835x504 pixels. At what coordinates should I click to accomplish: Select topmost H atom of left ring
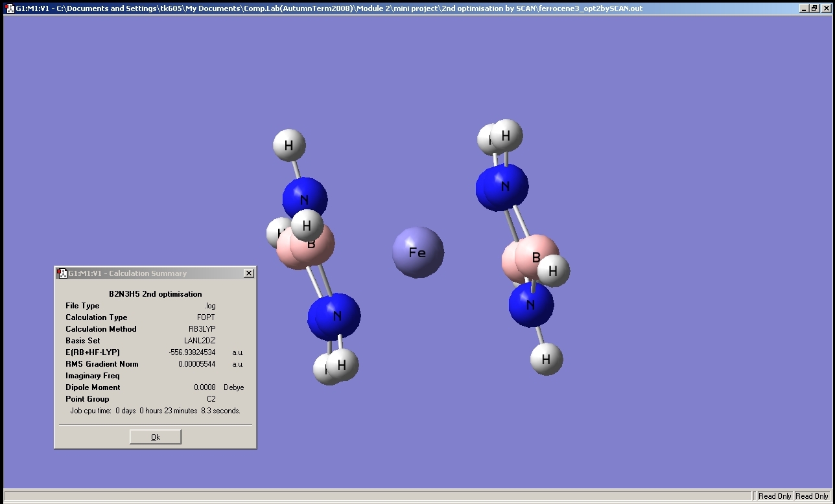(x=289, y=145)
